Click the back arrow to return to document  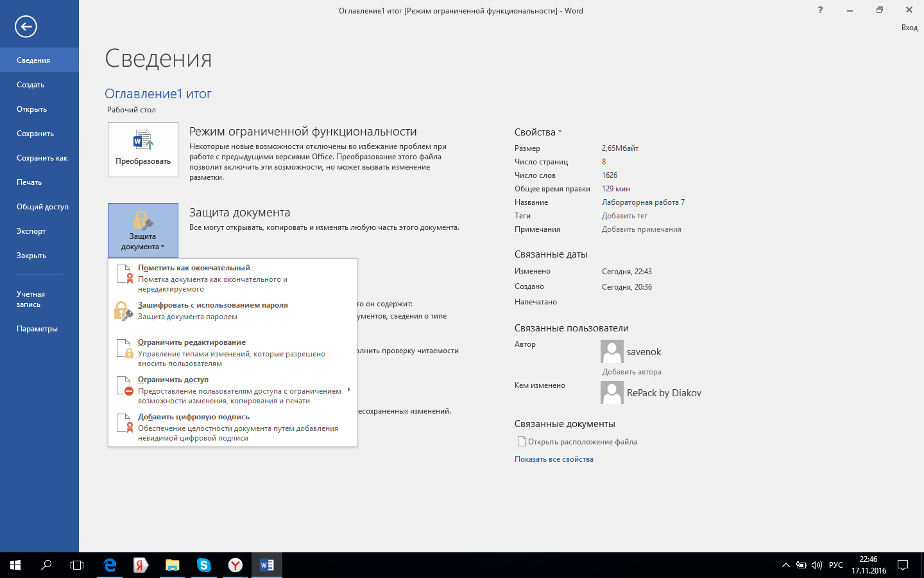pos(26,26)
